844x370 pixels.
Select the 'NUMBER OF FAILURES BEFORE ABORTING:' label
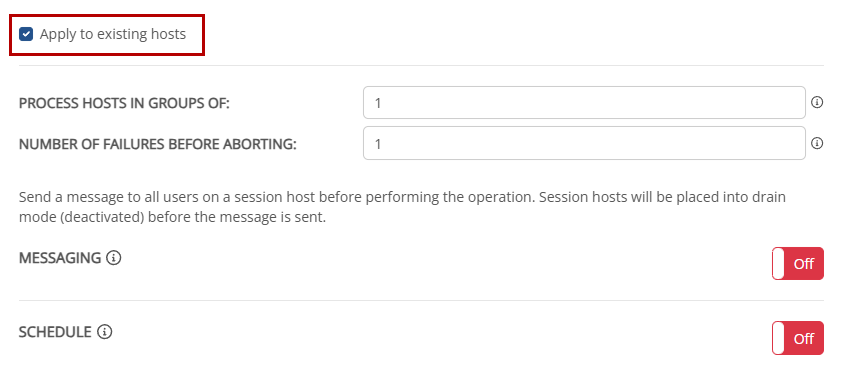[x=158, y=144]
